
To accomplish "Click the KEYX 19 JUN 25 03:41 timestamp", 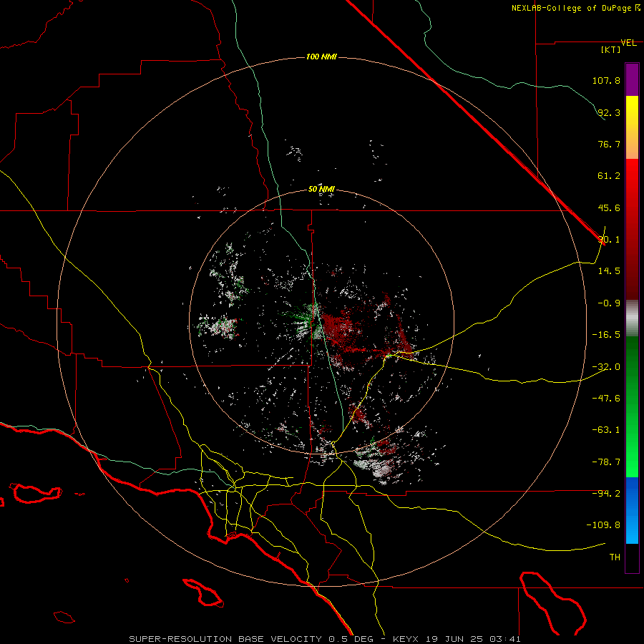I will (x=457, y=639).
